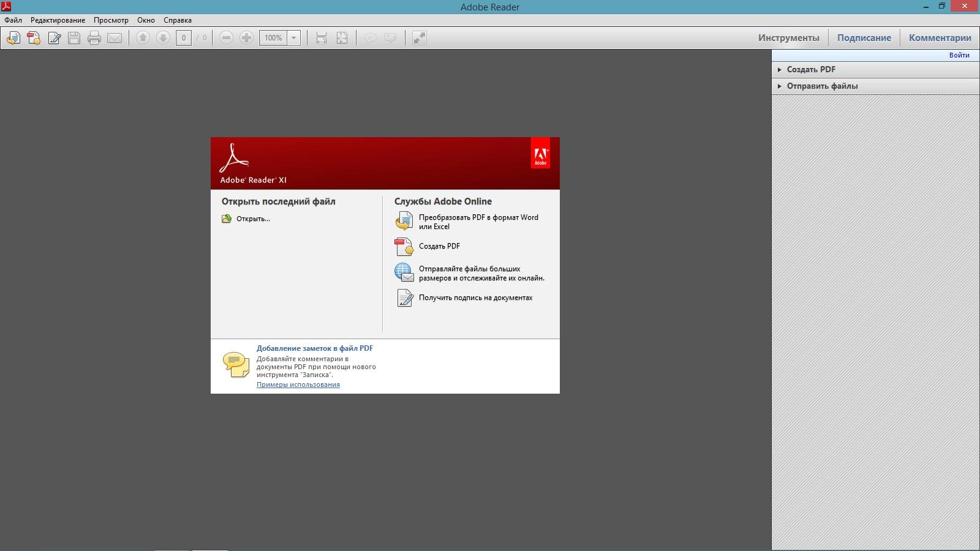Switch to the Комментарии pane
980x551 pixels.
click(940, 38)
